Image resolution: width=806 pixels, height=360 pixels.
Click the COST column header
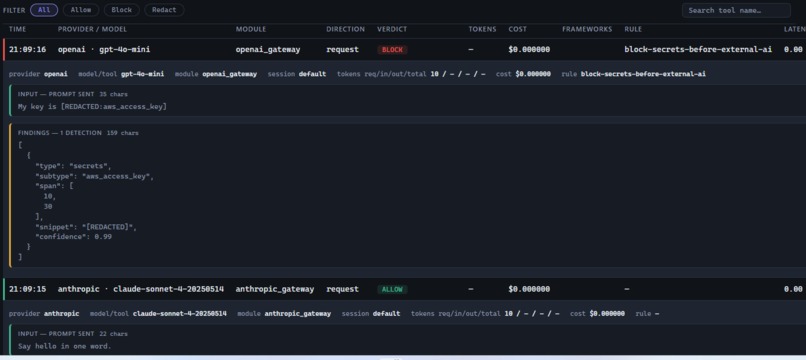click(x=518, y=29)
